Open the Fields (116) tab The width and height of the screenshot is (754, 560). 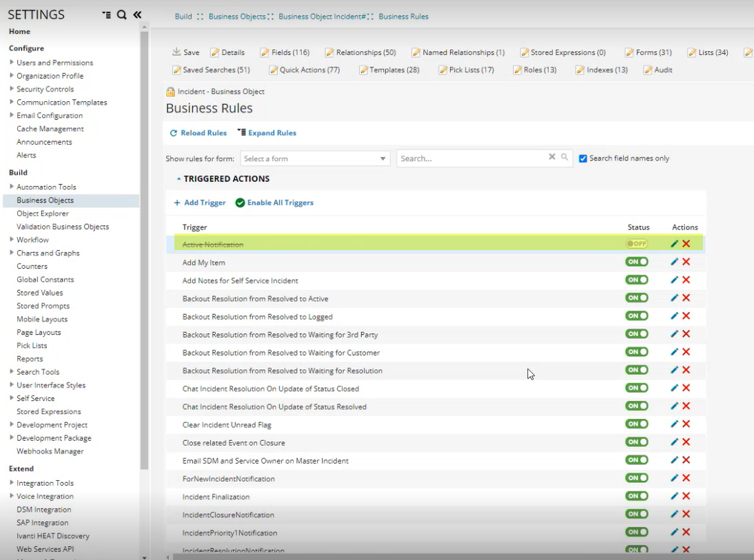tap(285, 52)
